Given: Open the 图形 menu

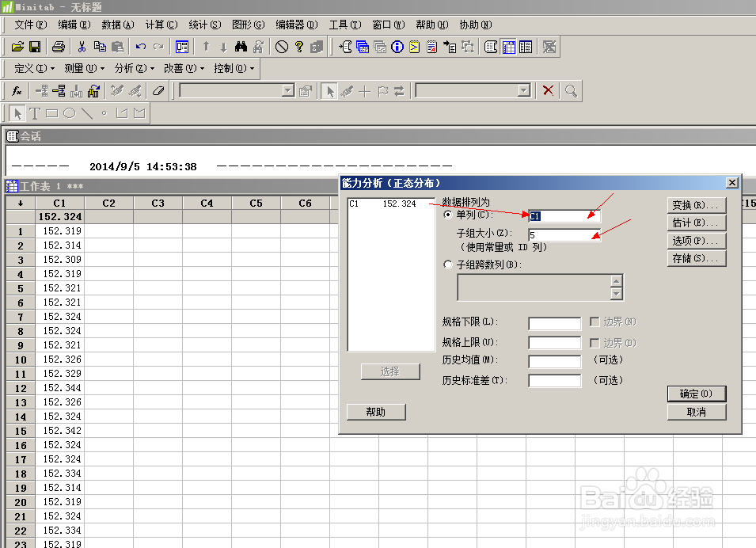Looking at the screenshot, I should 248,25.
